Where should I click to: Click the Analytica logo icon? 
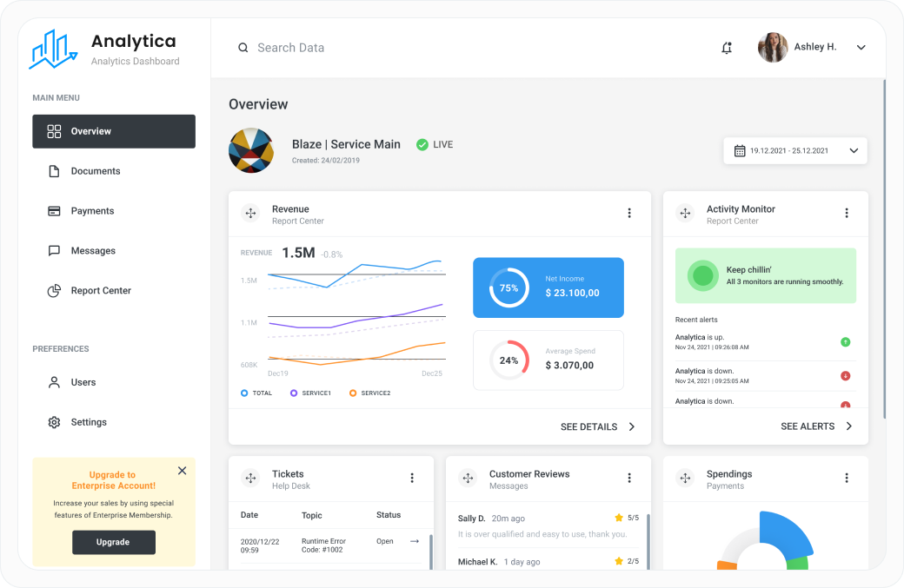[x=53, y=49]
